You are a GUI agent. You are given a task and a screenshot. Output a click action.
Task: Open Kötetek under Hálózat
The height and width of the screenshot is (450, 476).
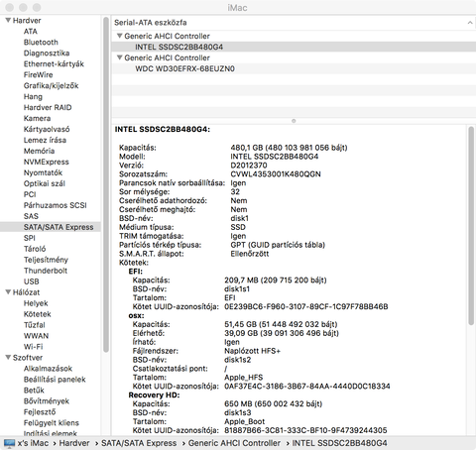click(x=38, y=314)
